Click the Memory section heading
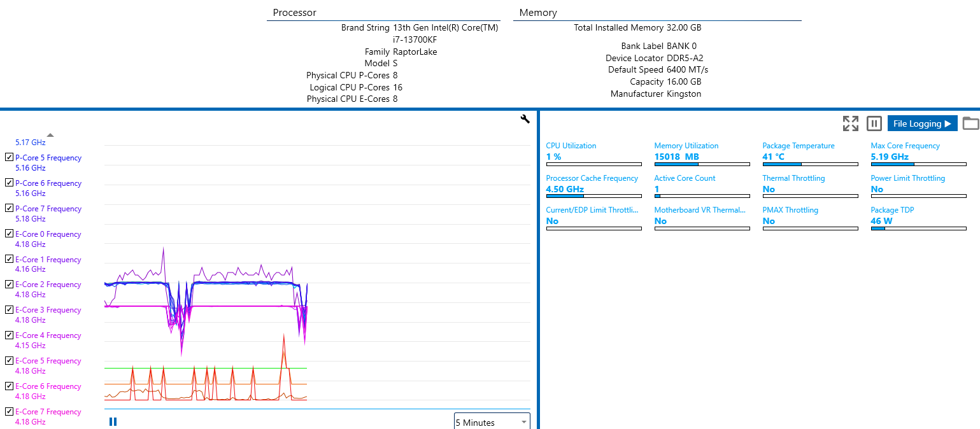980x429 pixels. point(538,13)
